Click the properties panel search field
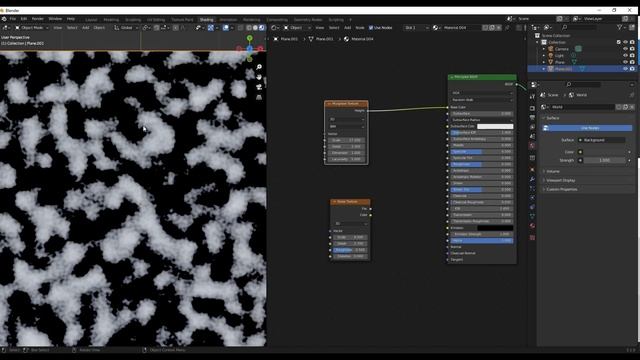 583,84
